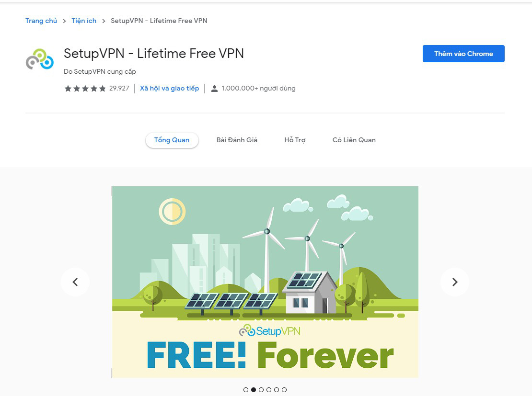Select the third carousel dot

coord(261,390)
